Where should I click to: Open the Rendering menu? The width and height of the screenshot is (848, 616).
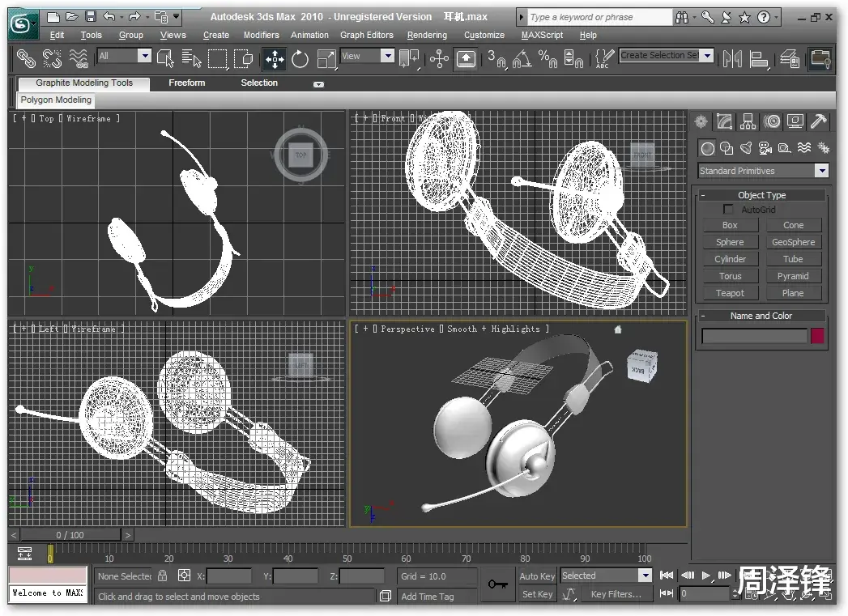428,35
